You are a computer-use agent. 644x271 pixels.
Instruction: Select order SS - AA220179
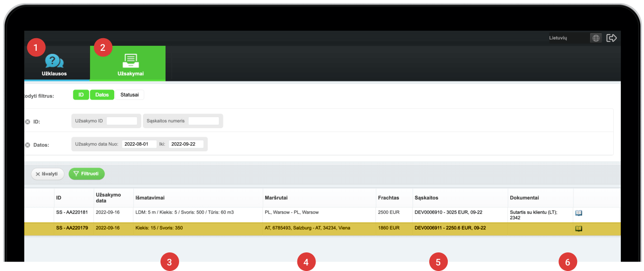tap(72, 228)
